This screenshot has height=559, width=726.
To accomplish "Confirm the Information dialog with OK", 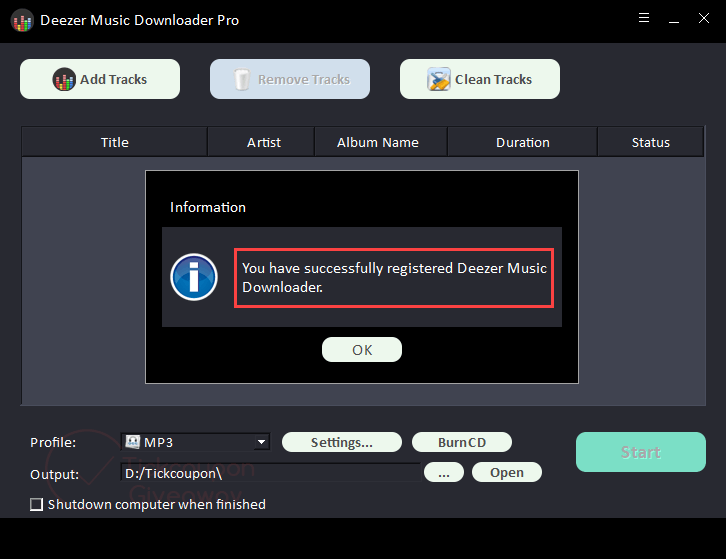I will [362, 350].
